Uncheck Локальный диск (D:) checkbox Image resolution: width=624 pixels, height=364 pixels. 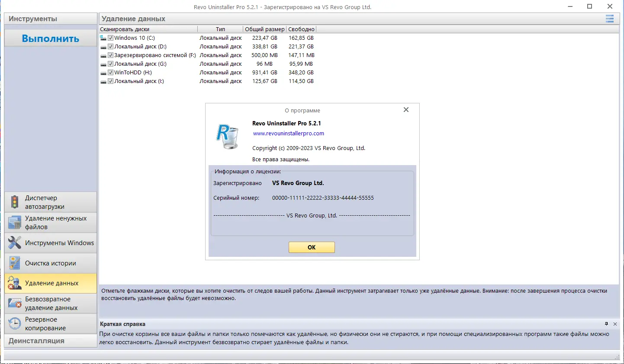[110, 47]
